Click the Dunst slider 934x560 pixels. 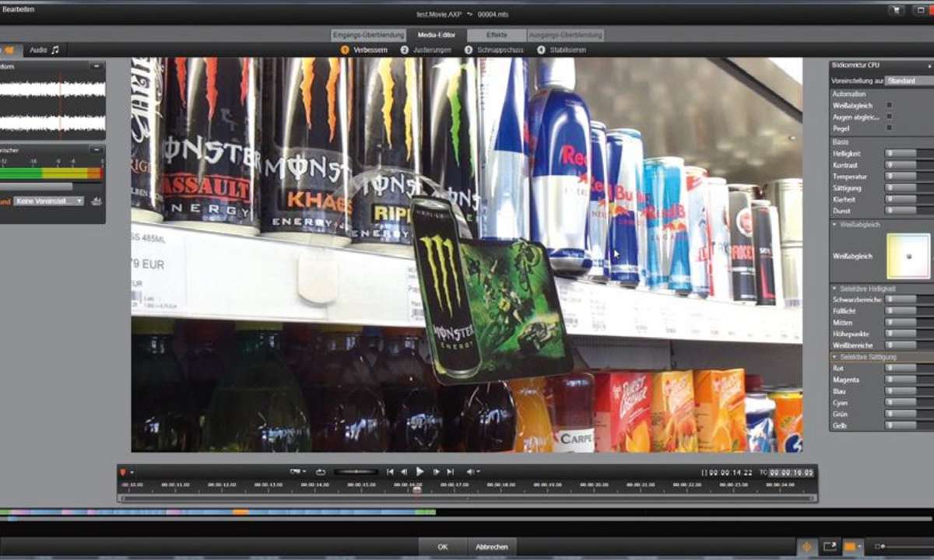pos(910,210)
